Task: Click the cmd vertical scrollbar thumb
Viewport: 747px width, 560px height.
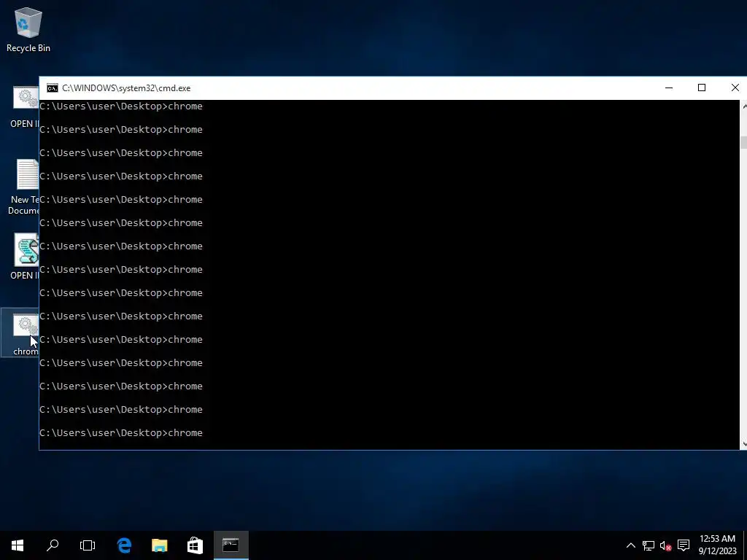Action: [x=743, y=142]
